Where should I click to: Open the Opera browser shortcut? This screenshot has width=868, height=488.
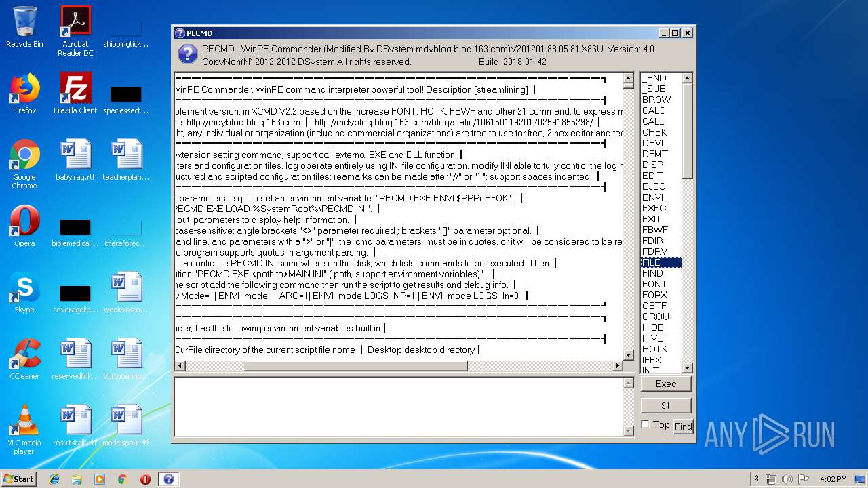pyautogui.click(x=24, y=226)
